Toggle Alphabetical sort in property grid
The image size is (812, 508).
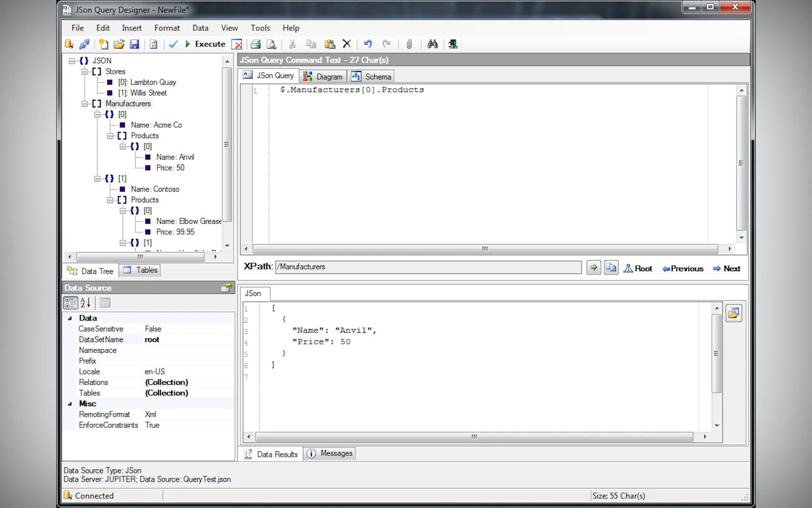pos(86,303)
